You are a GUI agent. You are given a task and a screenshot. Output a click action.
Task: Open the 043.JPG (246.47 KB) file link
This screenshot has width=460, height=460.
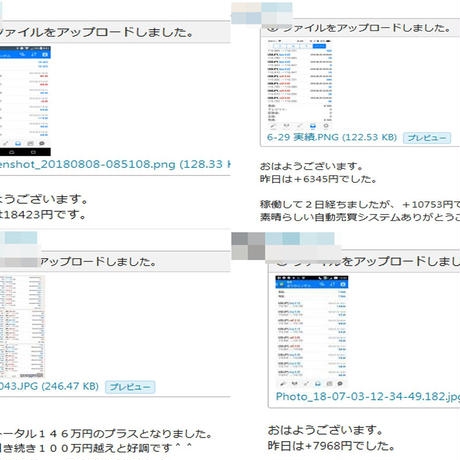pos(49,386)
